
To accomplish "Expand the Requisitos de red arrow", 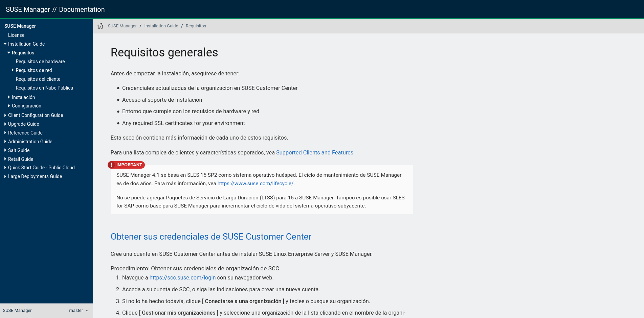I will click(x=13, y=70).
